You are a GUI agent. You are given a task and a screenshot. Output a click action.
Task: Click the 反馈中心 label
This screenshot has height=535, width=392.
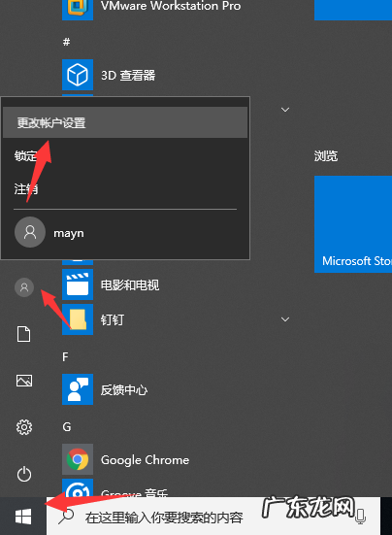point(124,389)
